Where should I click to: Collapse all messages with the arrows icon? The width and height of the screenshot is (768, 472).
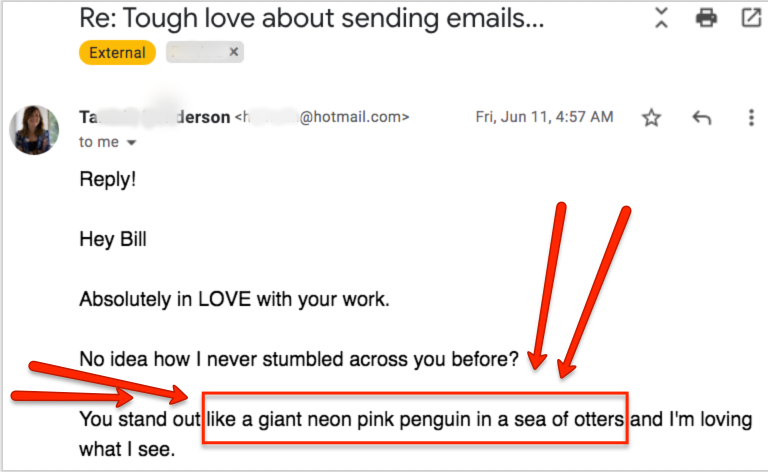(661, 18)
